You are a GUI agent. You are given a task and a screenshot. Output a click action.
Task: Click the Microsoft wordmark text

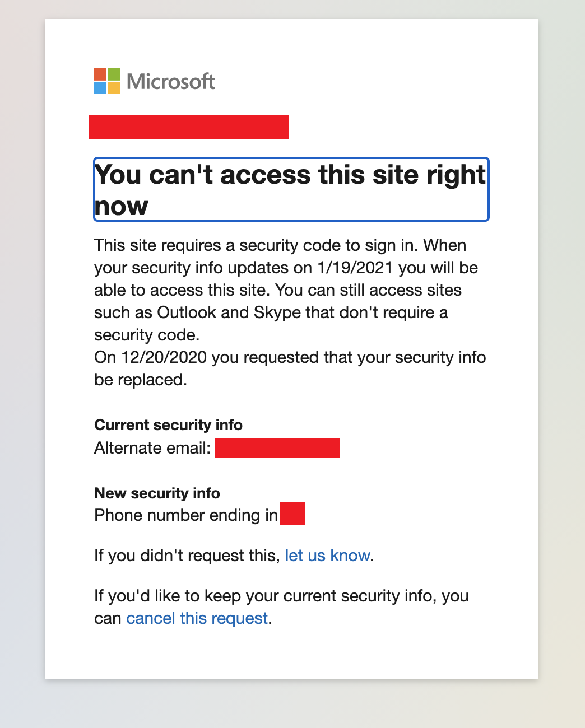(x=171, y=82)
